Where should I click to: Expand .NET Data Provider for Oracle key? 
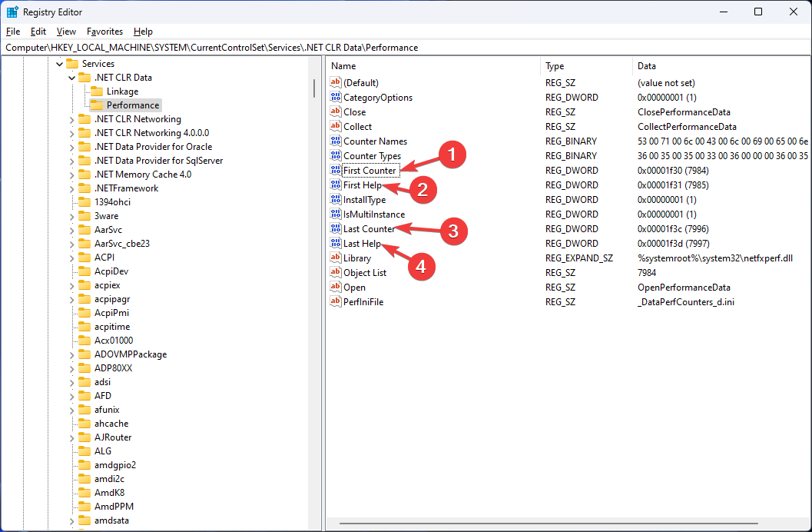[x=72, y=147]
